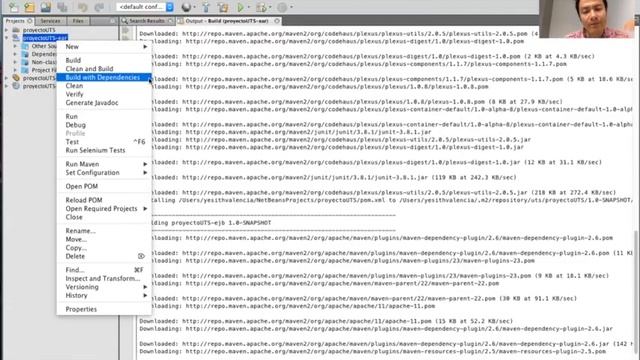Switch to the Files tab
Image resolution: width=640 pixels, height=360 pixels.
coord(78,21)
